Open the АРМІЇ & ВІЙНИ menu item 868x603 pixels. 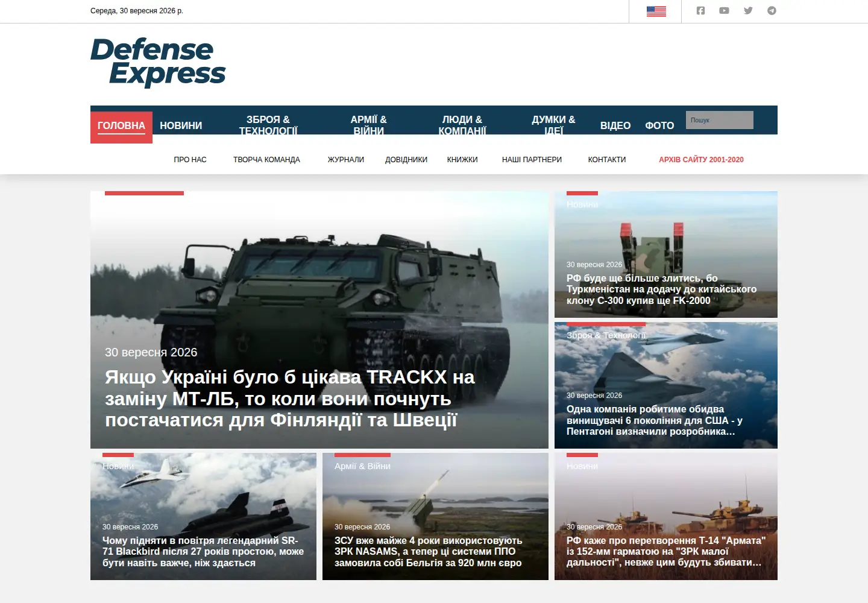point(369,125)
